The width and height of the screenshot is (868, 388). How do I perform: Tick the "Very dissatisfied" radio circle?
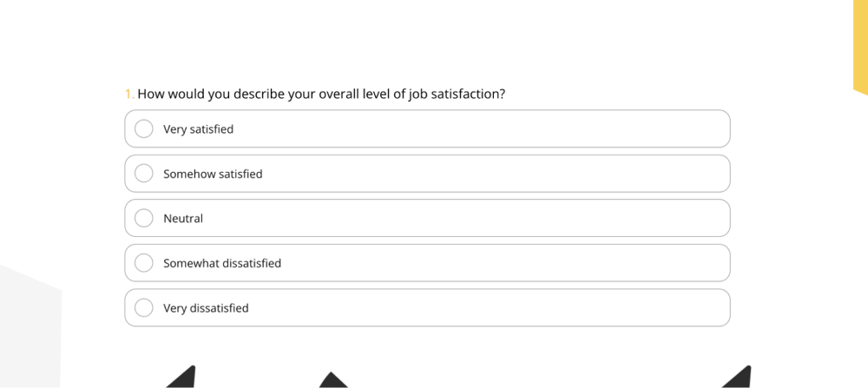(144, 308)
